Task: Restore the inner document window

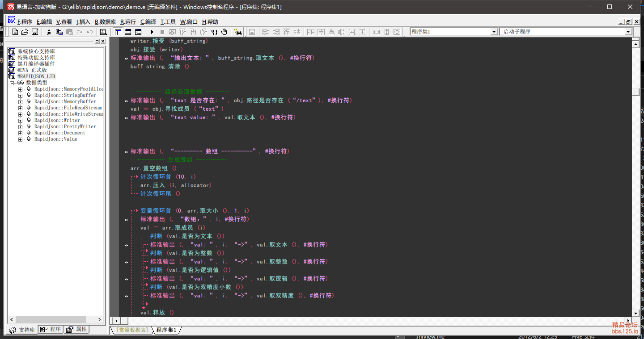Action: pos(628,21)
